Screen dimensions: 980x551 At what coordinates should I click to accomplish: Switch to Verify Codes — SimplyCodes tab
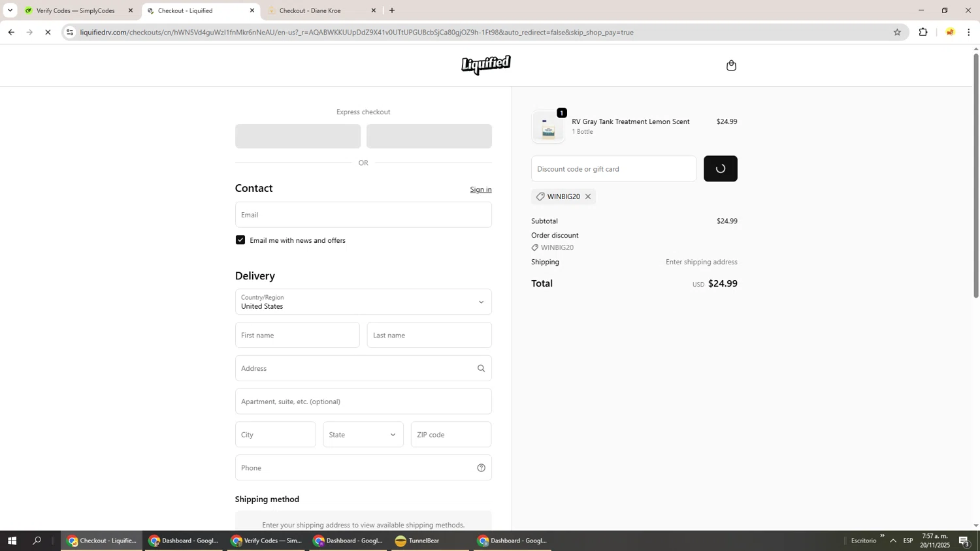pos(77,10)
